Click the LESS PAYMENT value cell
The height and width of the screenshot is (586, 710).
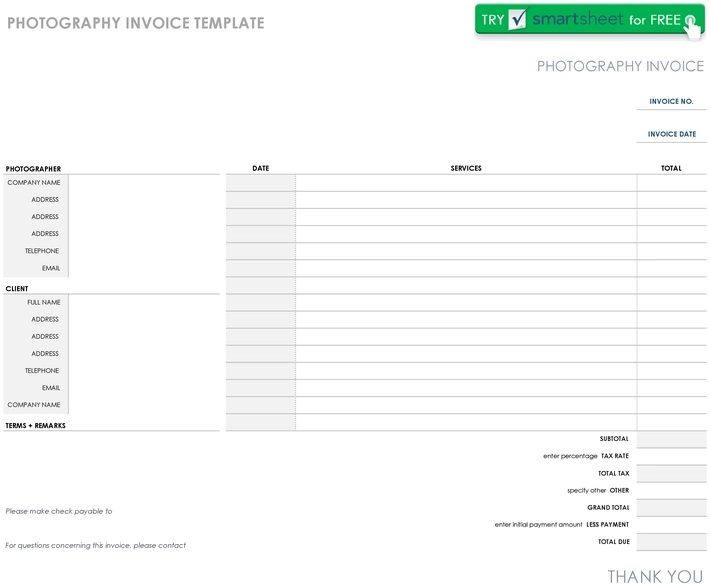[672, 525]
